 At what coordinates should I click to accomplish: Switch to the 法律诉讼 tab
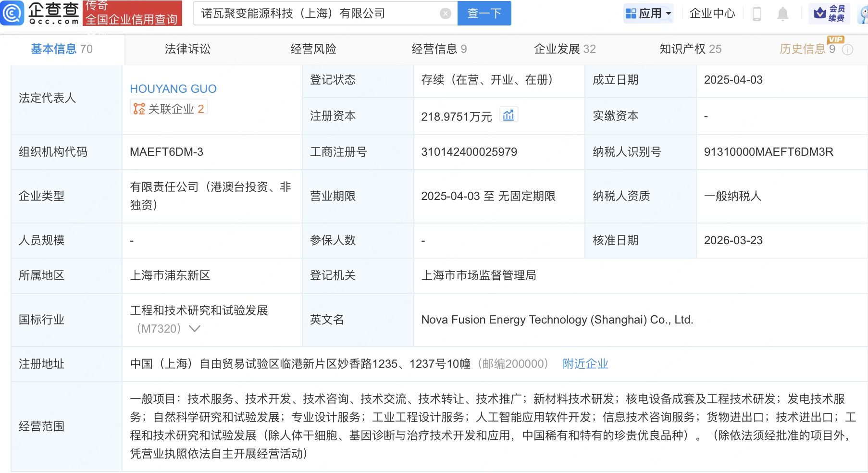187,49
